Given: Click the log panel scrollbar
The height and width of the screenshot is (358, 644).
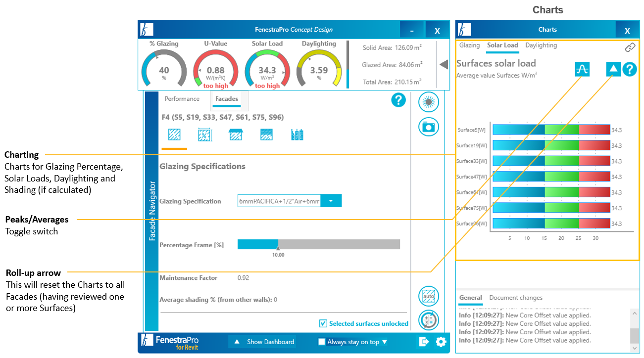Looking at the screenshot, I should click(634, 335).
